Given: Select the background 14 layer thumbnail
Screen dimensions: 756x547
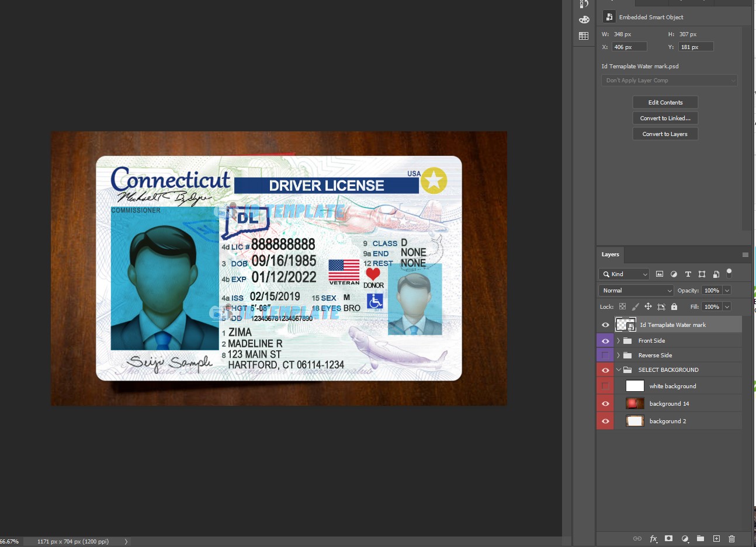Looking at the screenshot, I should tap(634, 403).
